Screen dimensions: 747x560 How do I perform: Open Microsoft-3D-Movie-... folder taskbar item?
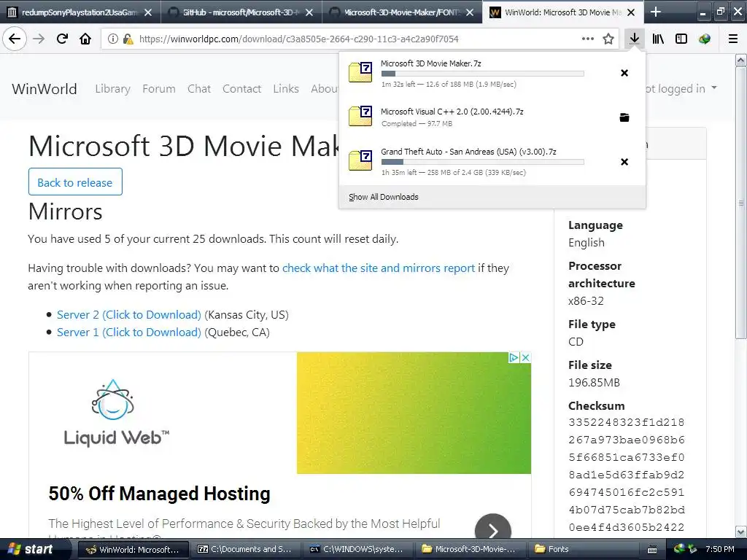point(471,549)
